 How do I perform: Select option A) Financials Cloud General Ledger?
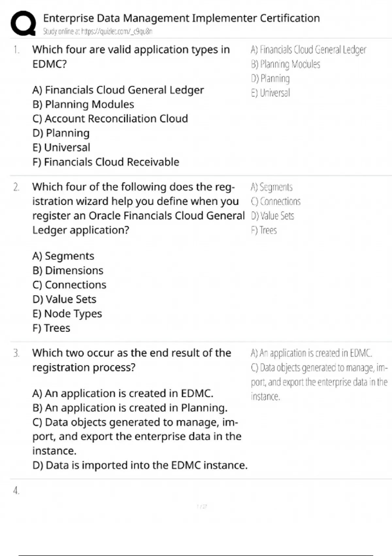(x=118, y=90)
